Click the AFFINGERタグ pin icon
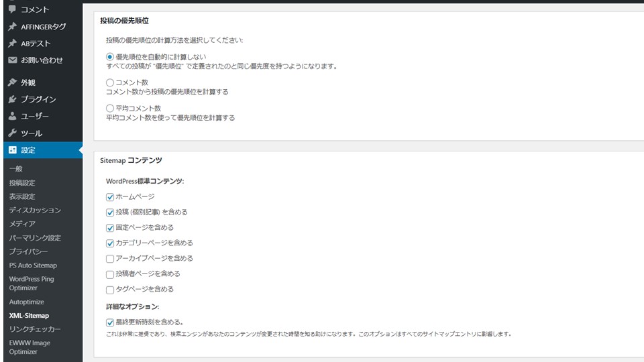 point(12,27)
